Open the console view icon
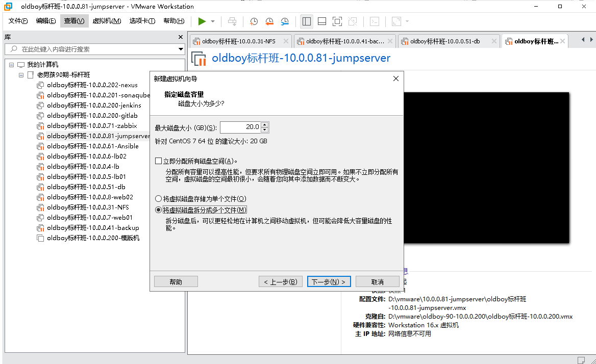 pyautogui.click(x=375, y=21)
